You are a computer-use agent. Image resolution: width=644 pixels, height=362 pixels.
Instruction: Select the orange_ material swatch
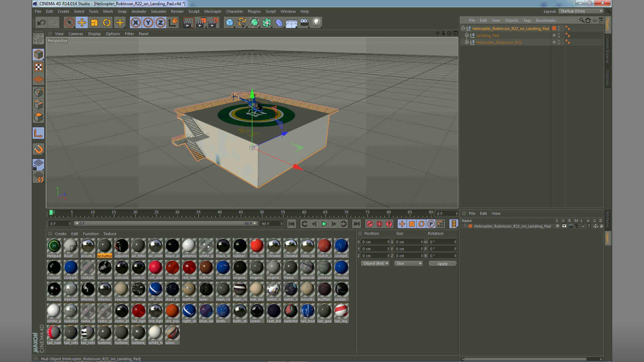pyautogui.click(x=172, y=270)
